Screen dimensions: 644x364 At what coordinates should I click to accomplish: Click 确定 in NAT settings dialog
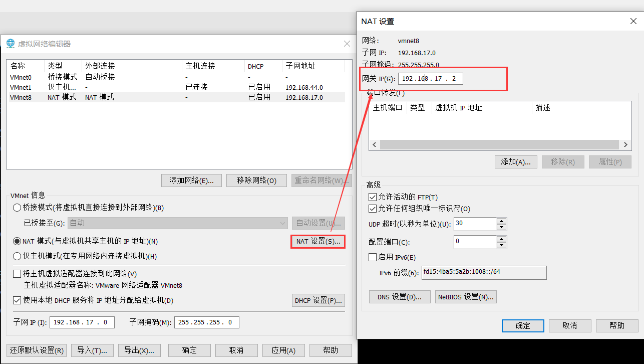[x=523, y=325]
